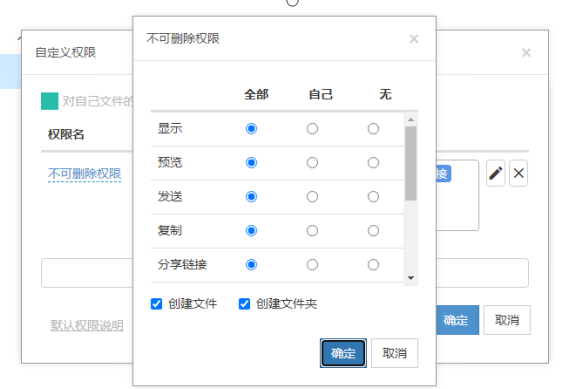Click 取消 in the 自定义权限 dialog

coord(507,320)
